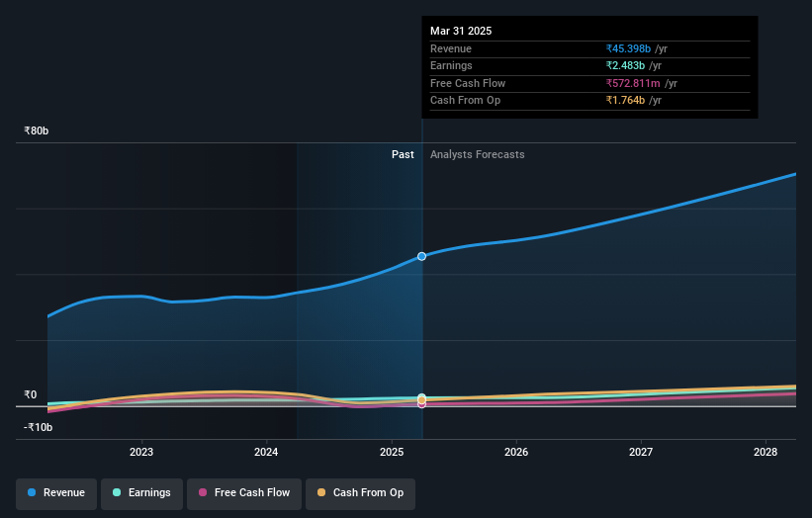Screen dimensions: 812x518
Task: Click the Free Cash Flow row label in the tooltip
Action: (468, 83)
